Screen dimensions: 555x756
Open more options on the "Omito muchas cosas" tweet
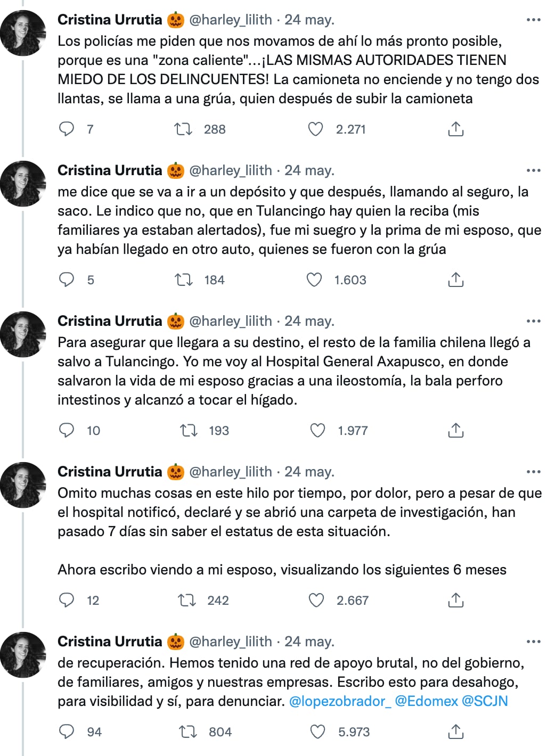click(533, 472)
